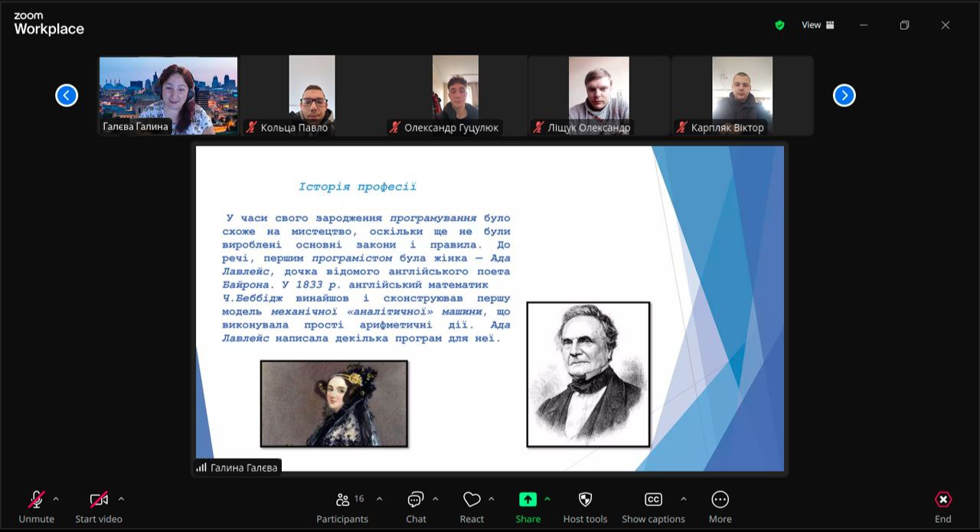Click the slide title Історія професії
This screenshot has width=980, height=532.
pyautogui.click(x=358, y=187)
